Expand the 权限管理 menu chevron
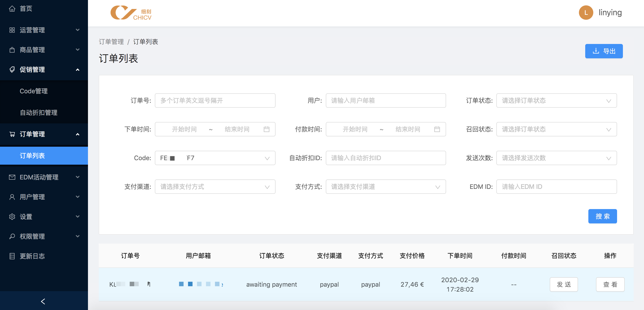 (77, 236)
